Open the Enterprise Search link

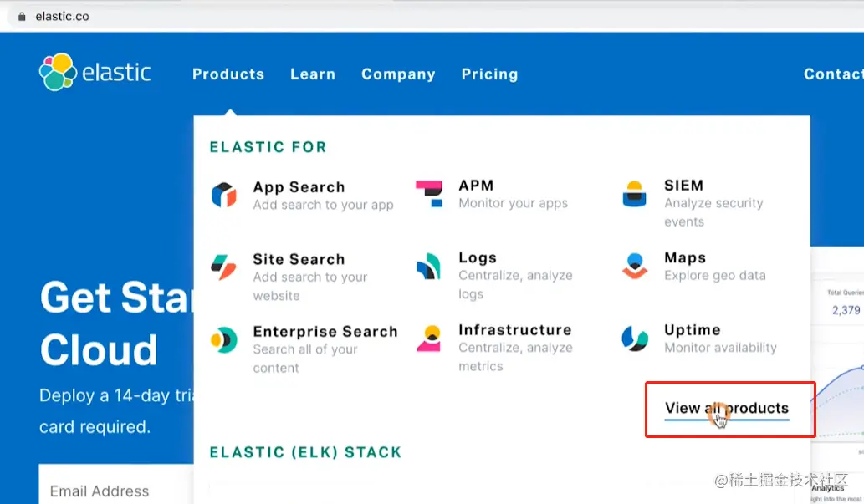[325, 332]
